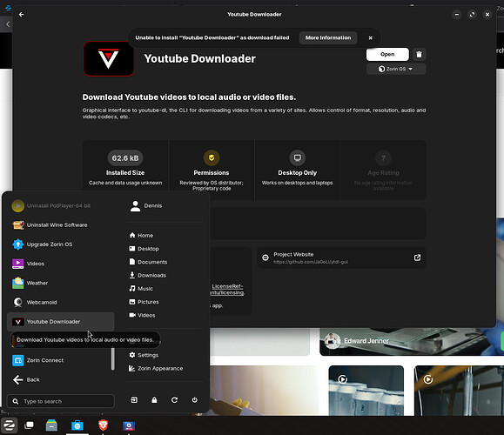Click the external link icon on Project Website
504x435 pixels.
[x=417, y=258]
